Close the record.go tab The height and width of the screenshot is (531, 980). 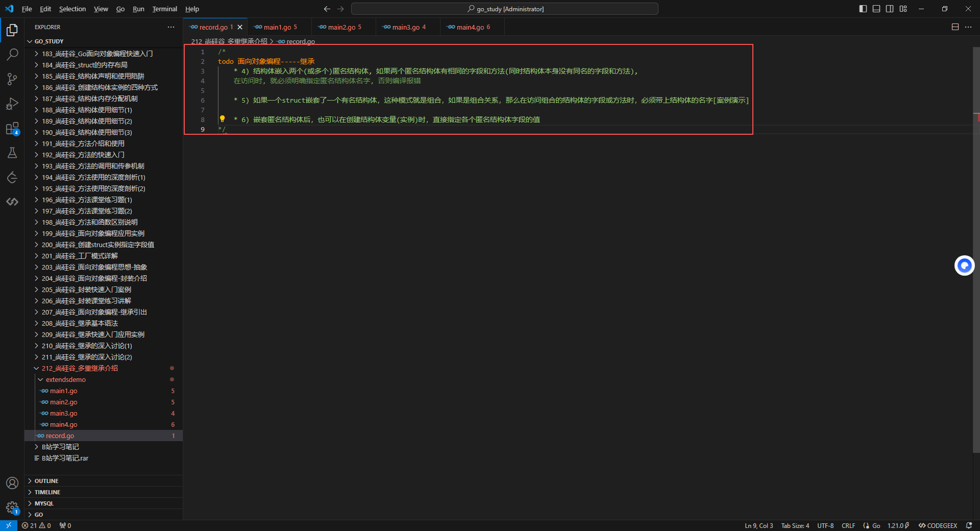(x=240, y=27)
